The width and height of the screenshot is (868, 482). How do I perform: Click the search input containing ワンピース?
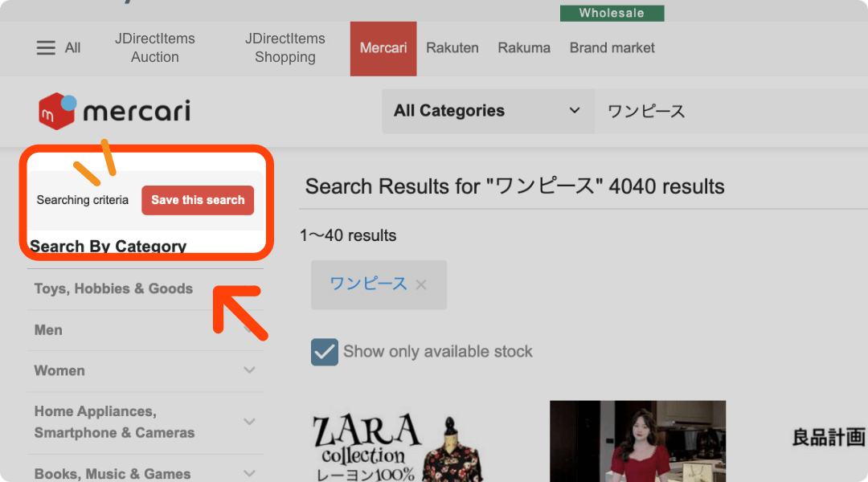click(731, 111)
